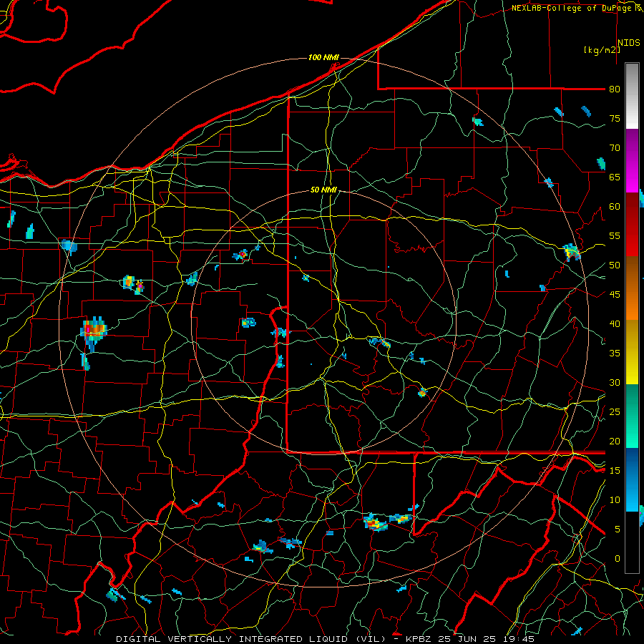Click the 40 value on the VIL scale

tap(615, 323)
